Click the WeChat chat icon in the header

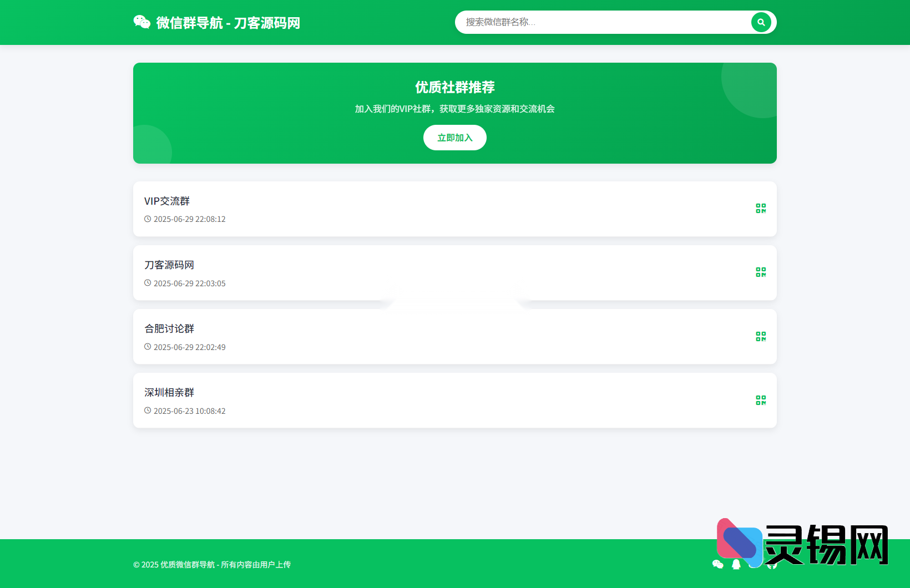(x=142, y=22)
